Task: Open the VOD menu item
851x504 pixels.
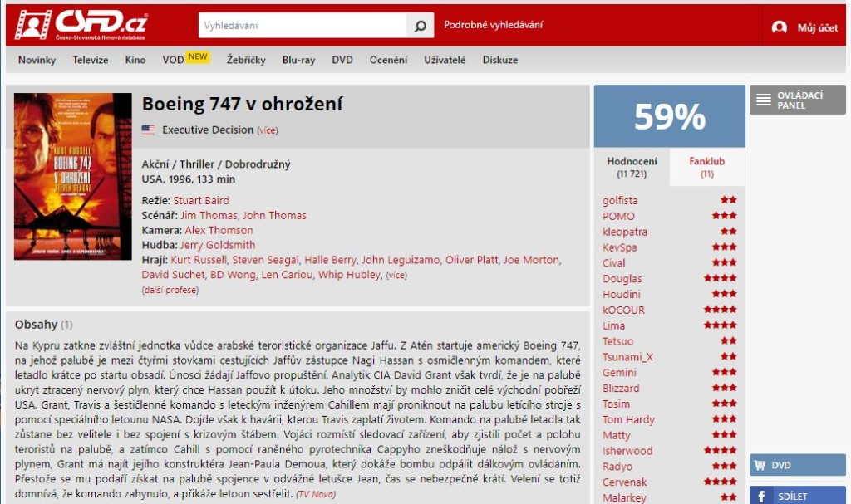Action: pos(173,60)
